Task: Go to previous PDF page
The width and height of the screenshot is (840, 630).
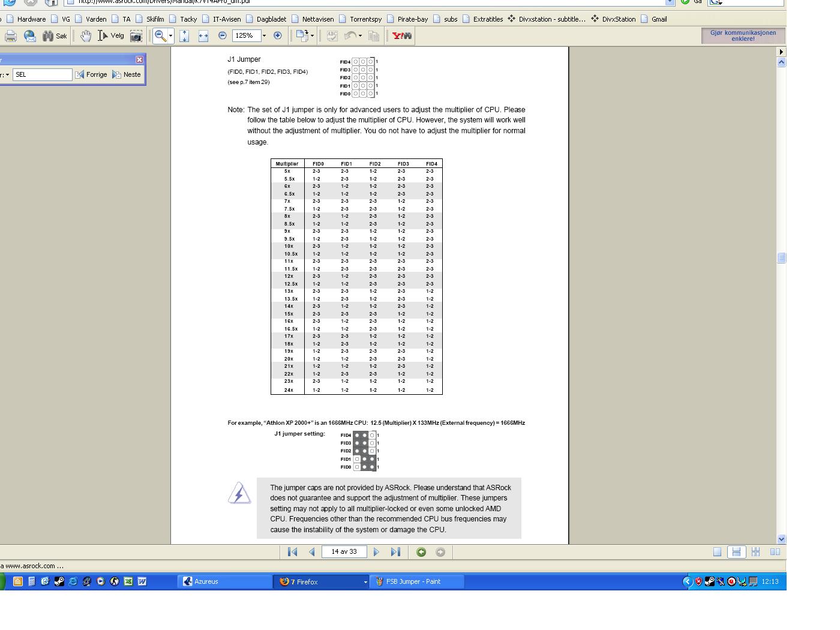Action: tap(311, 552)
